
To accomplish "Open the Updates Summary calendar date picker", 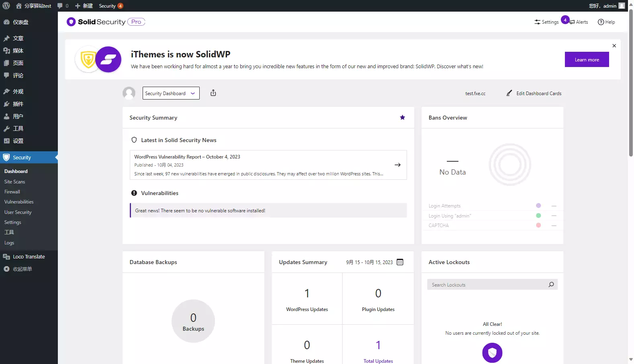I will (400, 262).
